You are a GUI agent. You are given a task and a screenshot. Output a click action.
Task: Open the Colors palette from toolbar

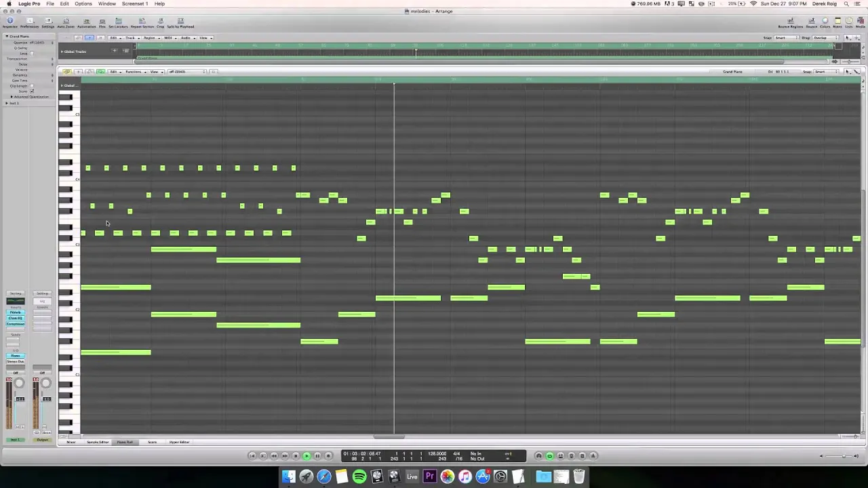pyautogui.click(x=825, y=23)
